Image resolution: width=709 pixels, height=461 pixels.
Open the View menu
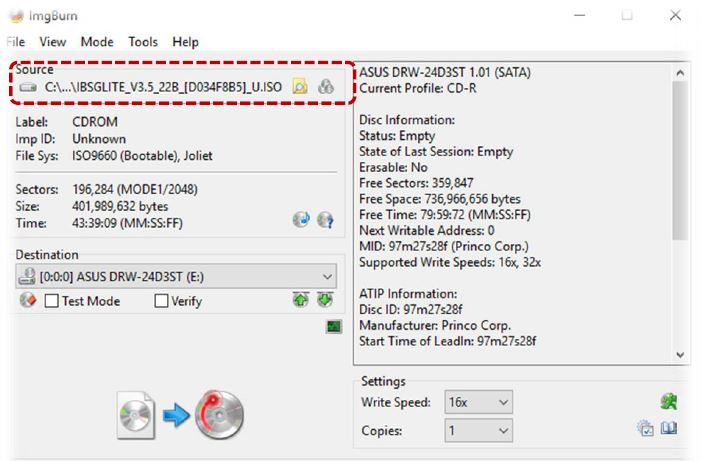pos(52,42)
